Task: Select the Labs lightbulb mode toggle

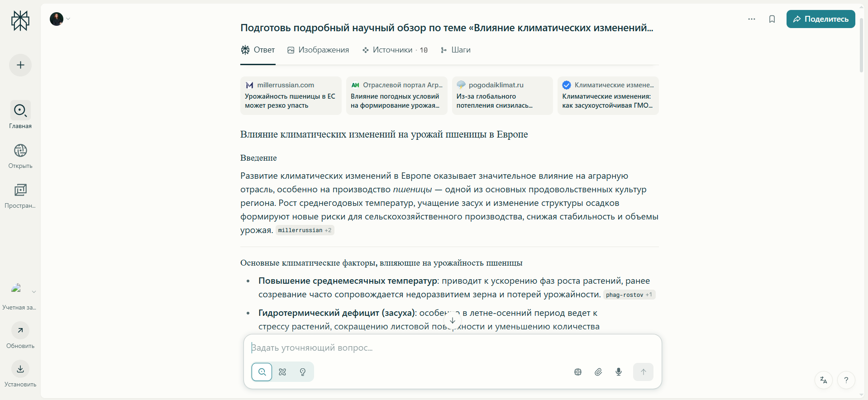Action: (x=303, y=372)
